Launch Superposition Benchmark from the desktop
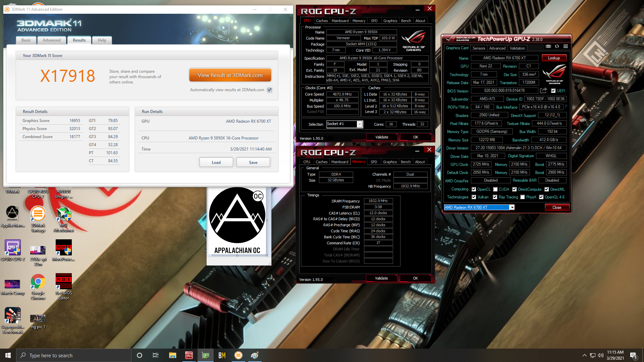This screenshot has width=644, height=362. [x=12, y=321]
